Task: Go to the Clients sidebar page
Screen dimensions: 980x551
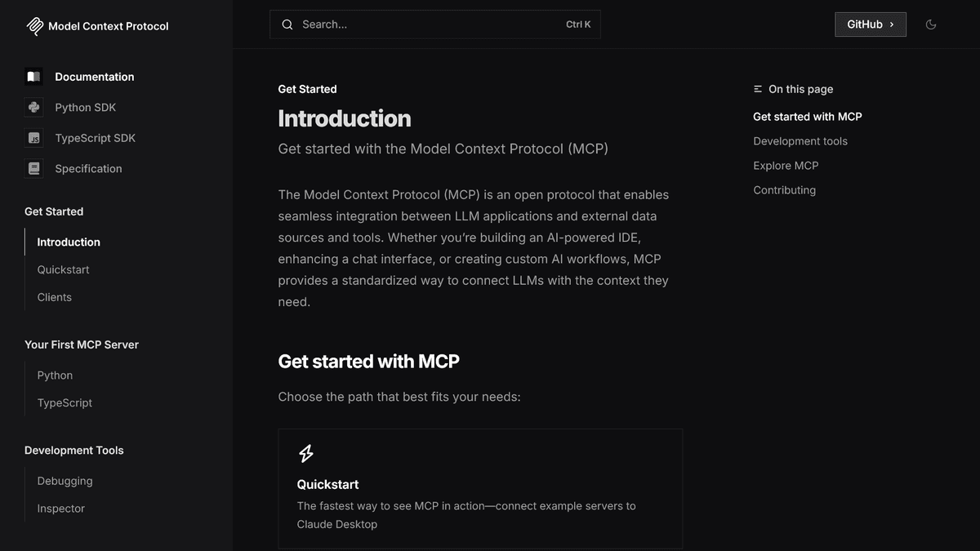Action: [54, 297]
